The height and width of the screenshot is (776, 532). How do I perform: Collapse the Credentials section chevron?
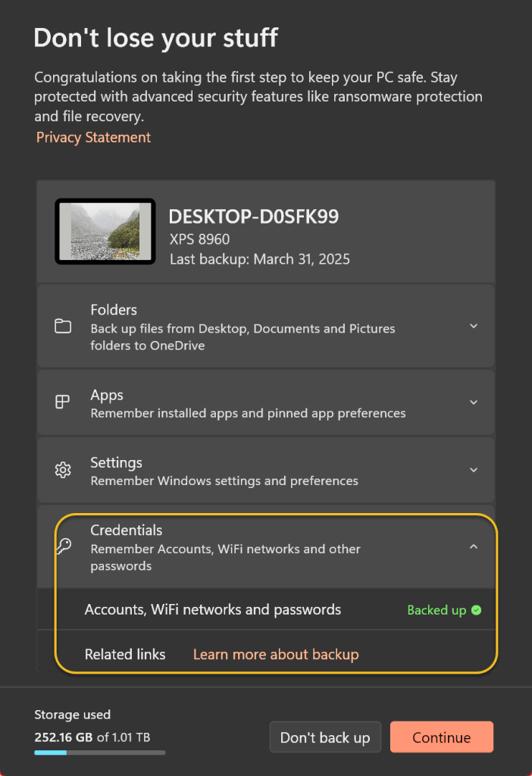pos(474,546)
